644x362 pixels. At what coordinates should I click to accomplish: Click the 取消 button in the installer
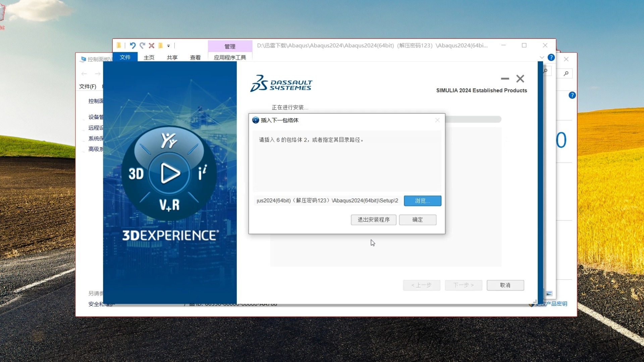click(505, 285)
